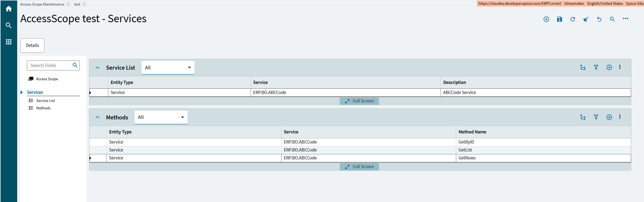Image resolution: width=644 pixels, height=202 pixels.
Task: Open the filter icon in Service List
Action: click(x=596, y=68)
